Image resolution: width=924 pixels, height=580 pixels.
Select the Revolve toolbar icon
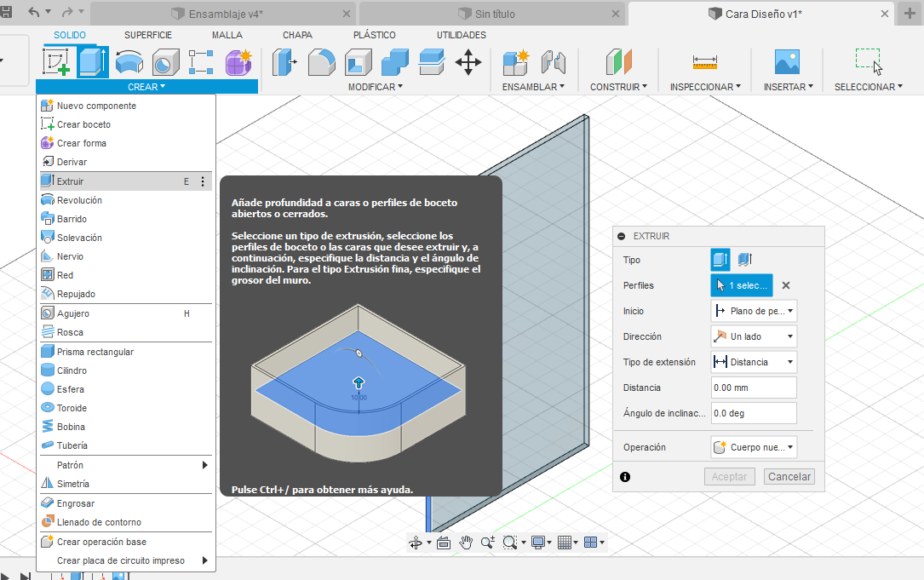pyautogui.click(x=129, y=62)
